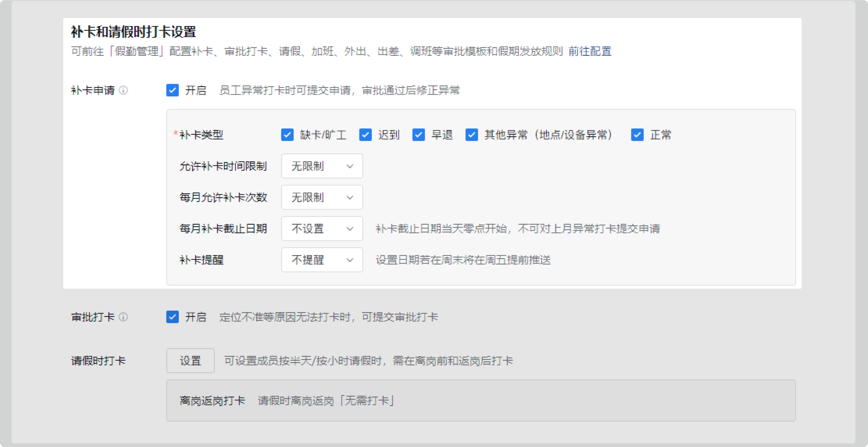868x447 pixels.
Task: Open 允许补卡时间限制 dropdown
Action: tap(322, 166)
